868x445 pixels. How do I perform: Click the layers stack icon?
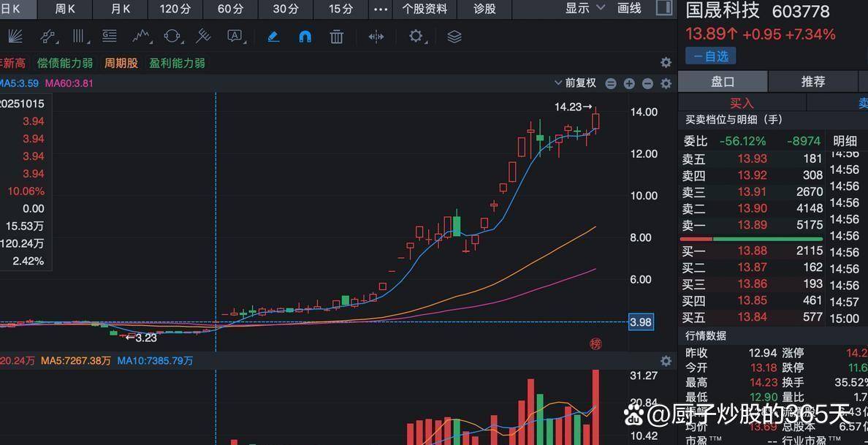(x=454, y=37)
